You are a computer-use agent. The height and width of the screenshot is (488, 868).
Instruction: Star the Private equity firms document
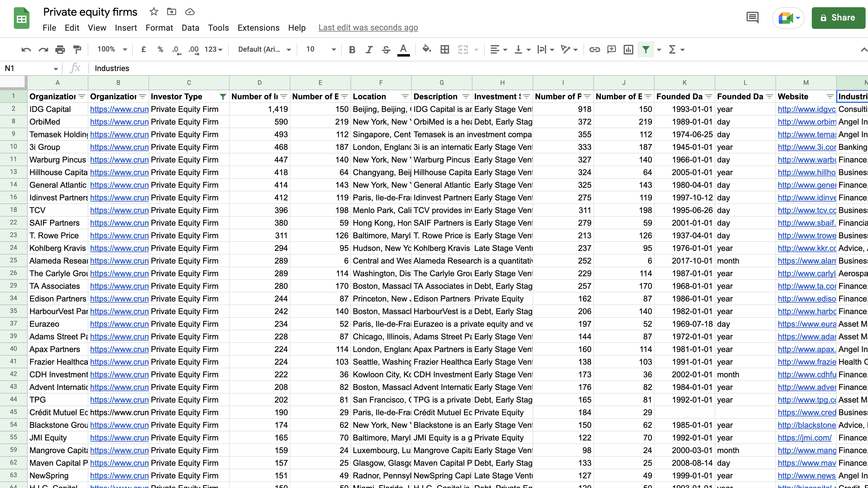pos(154,12)
